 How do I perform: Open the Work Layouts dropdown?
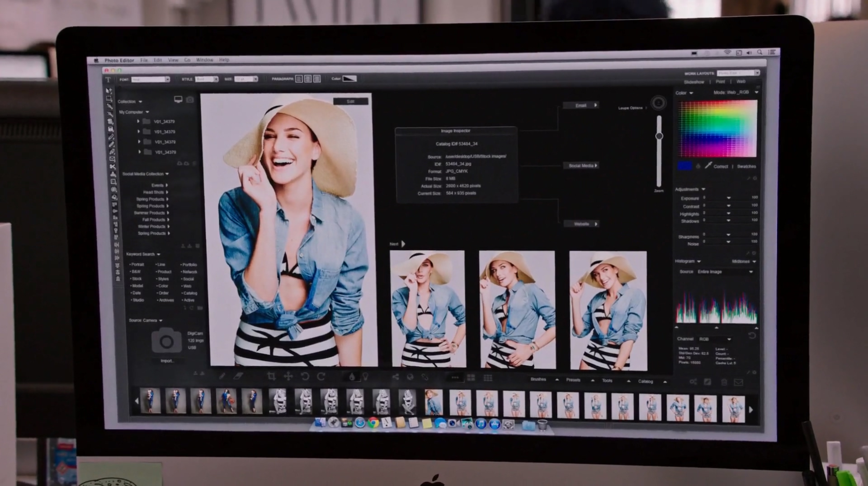tap(738, 73)
